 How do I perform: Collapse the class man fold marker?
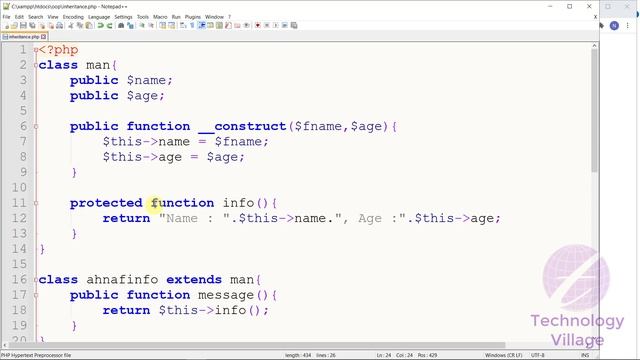click(x=36, y=65)
